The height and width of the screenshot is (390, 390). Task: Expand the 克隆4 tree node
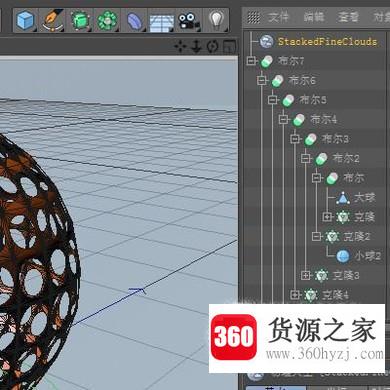pos(295,295)
